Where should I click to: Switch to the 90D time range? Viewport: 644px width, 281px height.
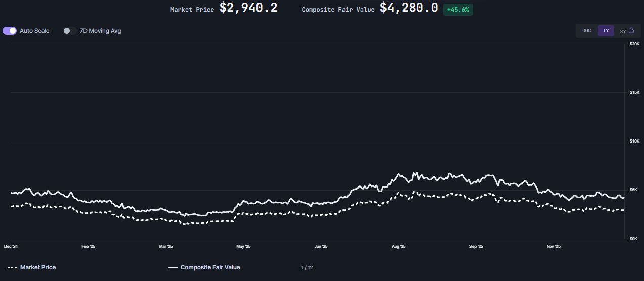[x=587, y=31]
